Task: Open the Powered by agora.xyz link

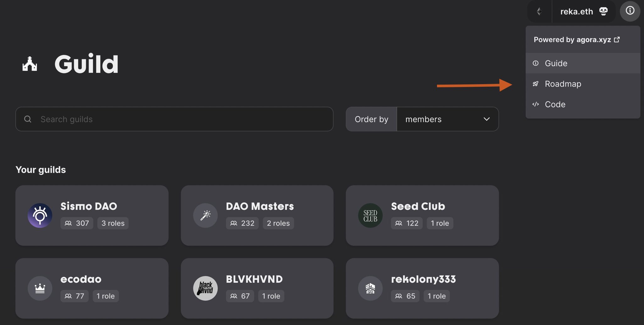Action: point(576,40)
